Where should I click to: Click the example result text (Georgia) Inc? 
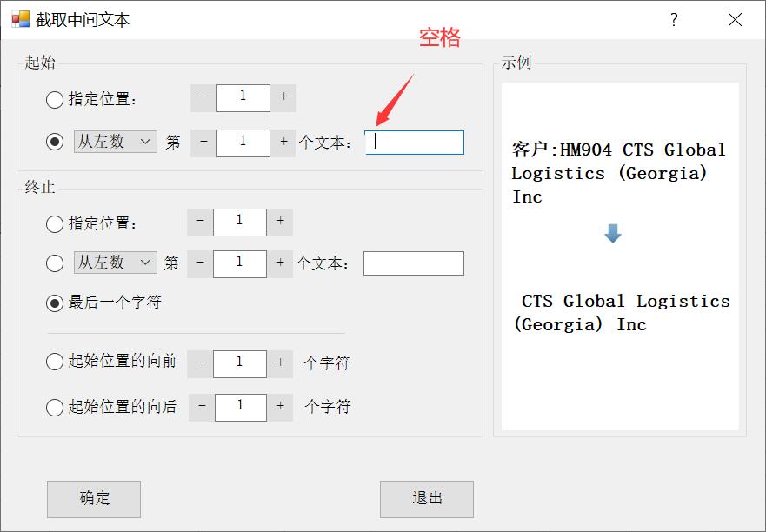580,324
